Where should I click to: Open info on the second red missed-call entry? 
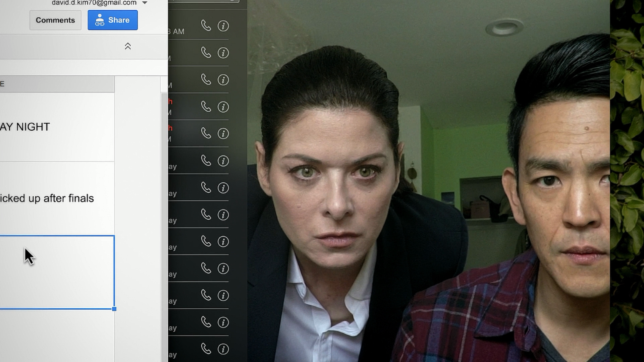223,134
